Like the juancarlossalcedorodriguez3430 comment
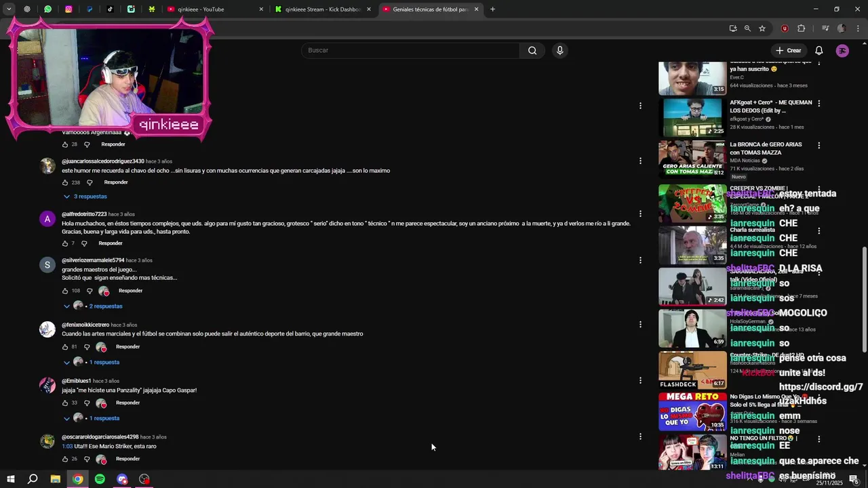The height and width of the screenshot is (488, 868). (65, 182)
